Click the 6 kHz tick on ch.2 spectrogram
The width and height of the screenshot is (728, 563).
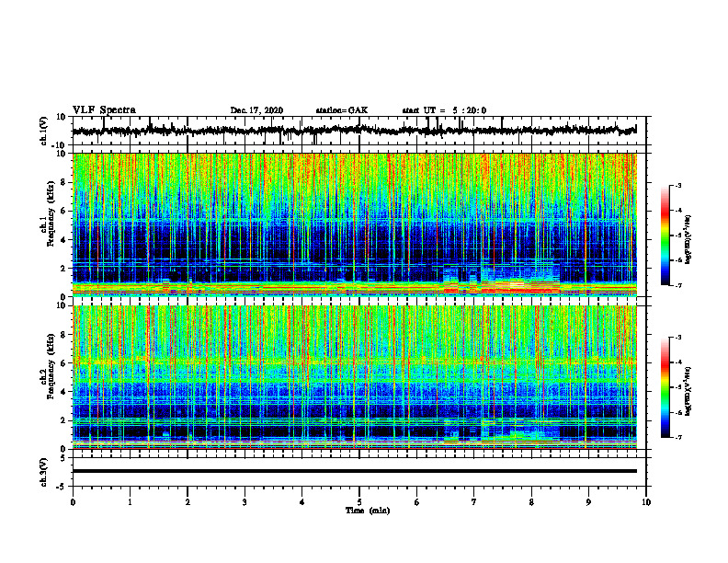pyautogui.click(x=63, y=363)
